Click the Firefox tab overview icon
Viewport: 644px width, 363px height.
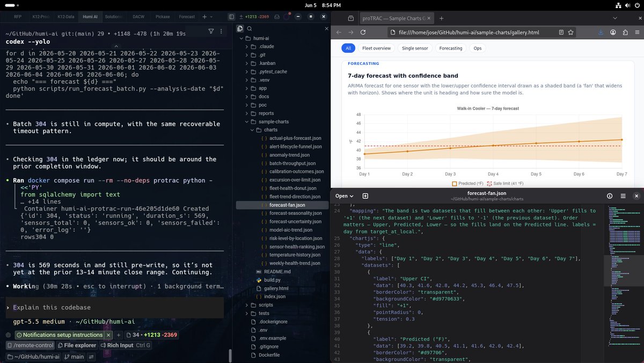click(350, 18)
